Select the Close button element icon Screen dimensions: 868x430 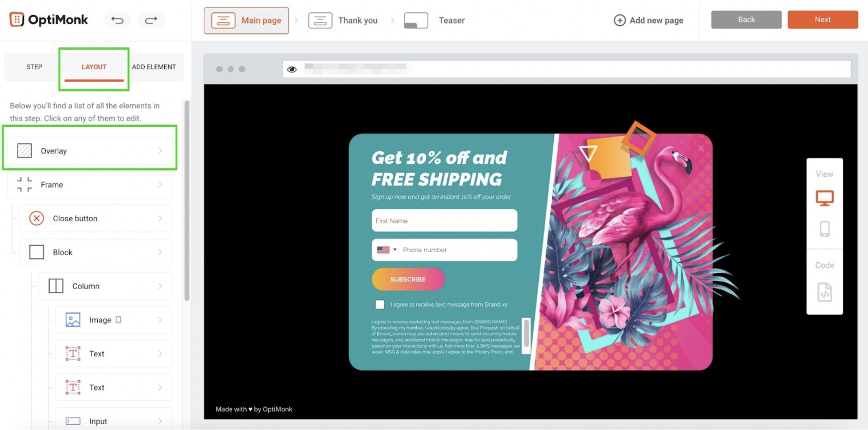point(36,218)
